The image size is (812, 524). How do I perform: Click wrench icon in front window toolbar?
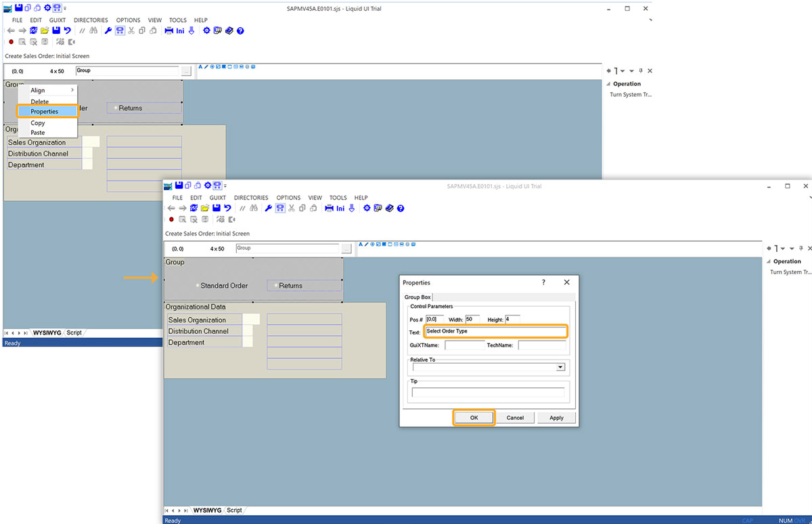click(268, 209)
